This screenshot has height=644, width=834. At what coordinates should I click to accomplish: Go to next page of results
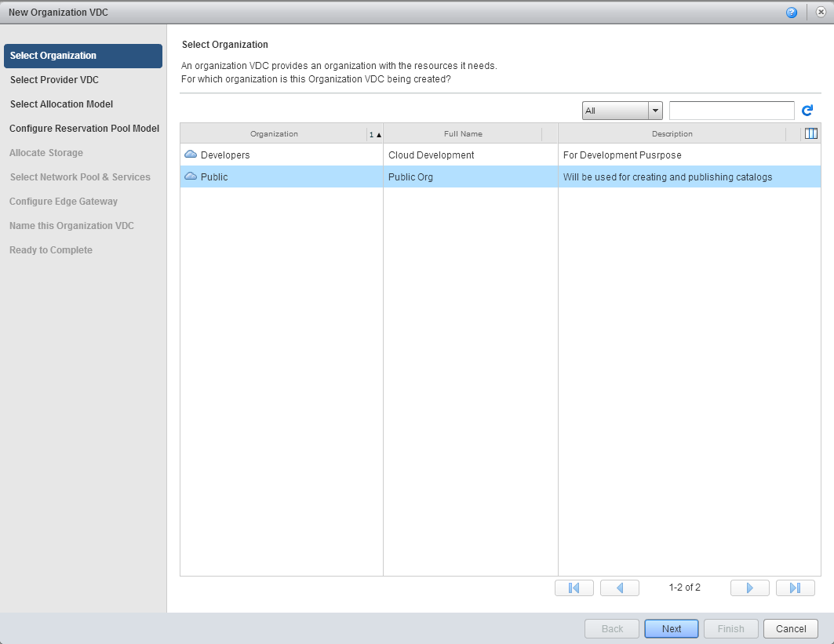click(749, 588)
